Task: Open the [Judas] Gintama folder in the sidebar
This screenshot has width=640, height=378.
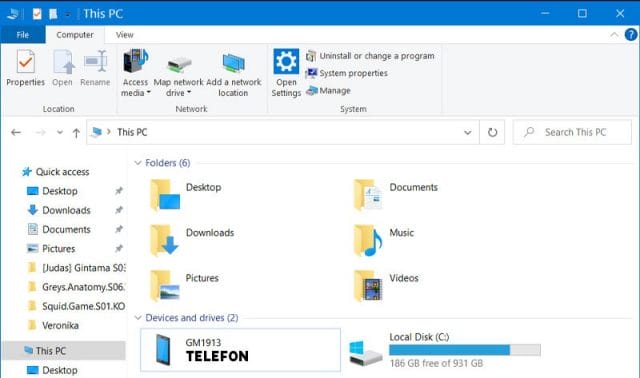Action: pos(77,268)
